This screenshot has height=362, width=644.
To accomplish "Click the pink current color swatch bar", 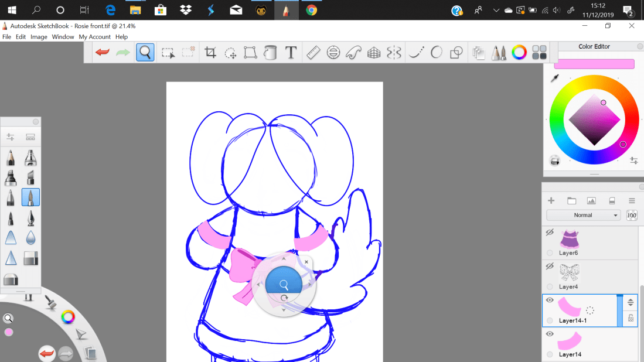I will tap(594, 64).
